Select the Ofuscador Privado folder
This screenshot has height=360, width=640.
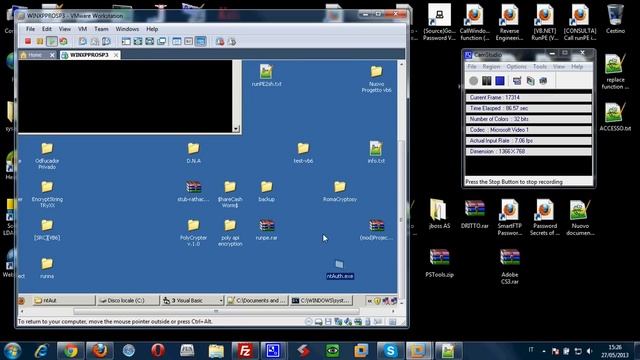point(47,156)
